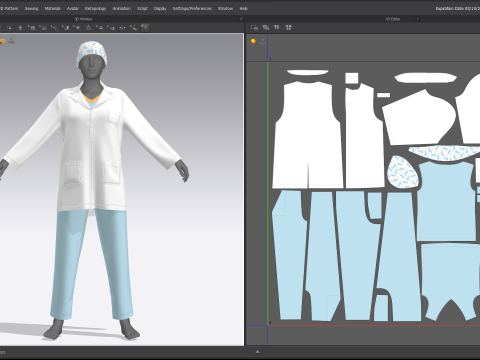Open the Help menu

[244, 8]
